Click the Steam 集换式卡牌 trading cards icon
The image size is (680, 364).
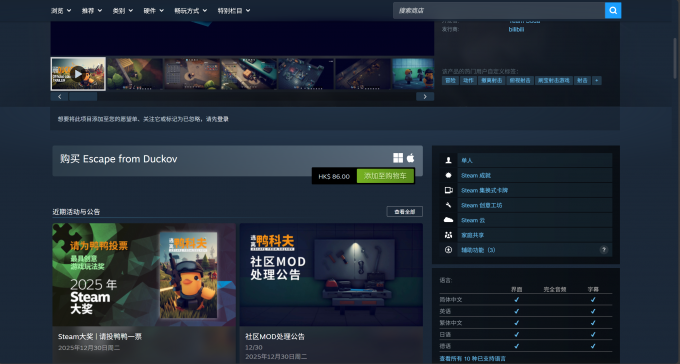pyautogui.click(x=448, y=190)
